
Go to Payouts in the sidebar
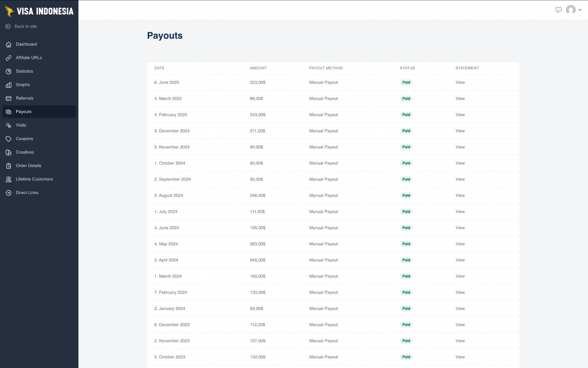23,112
